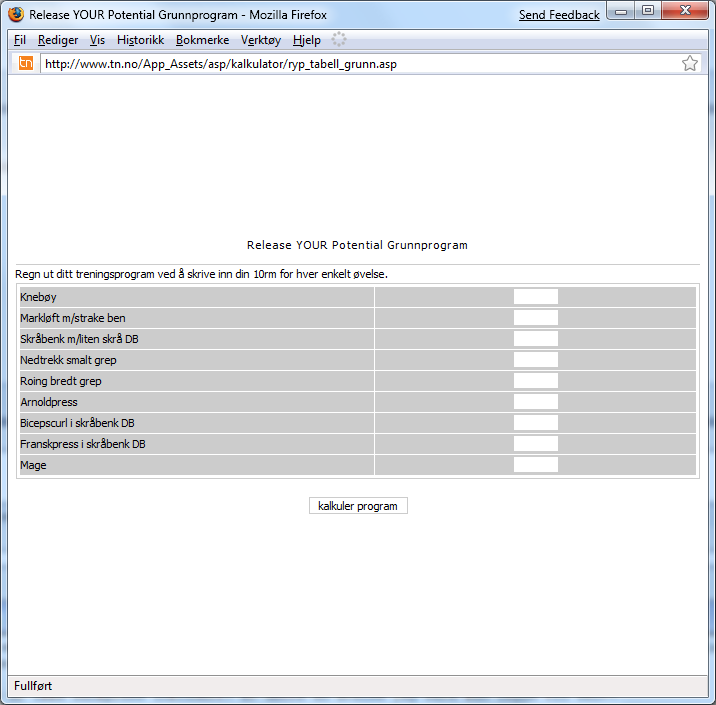Click the Bicepscurl i skråbenk DB input field
Image resolution: width=716 pixels, height=705 pixels.
[x=536, y=422]
